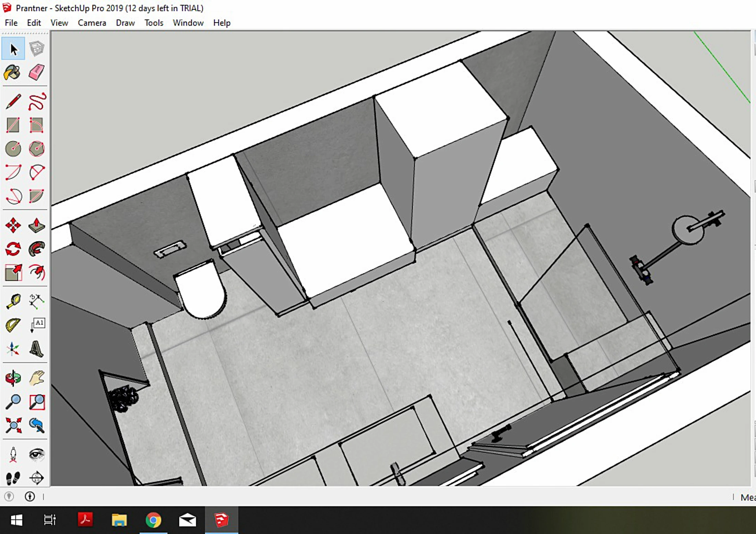This screenshot has width=756, height=534.
Task: Open the Camera menu
Action: (92, 23)
